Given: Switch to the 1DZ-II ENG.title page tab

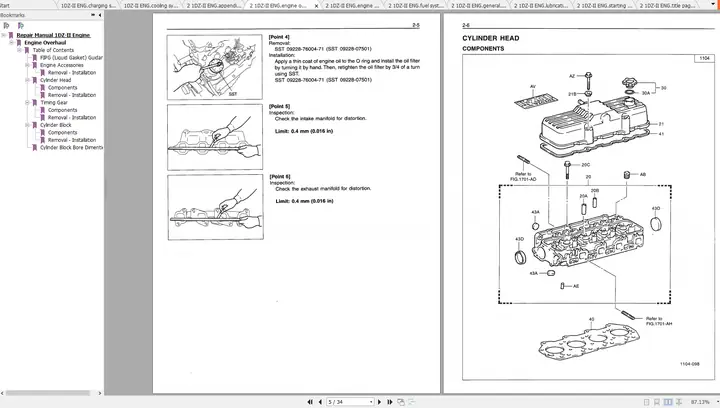Looking at the screenshot, I should click(667, 6).
